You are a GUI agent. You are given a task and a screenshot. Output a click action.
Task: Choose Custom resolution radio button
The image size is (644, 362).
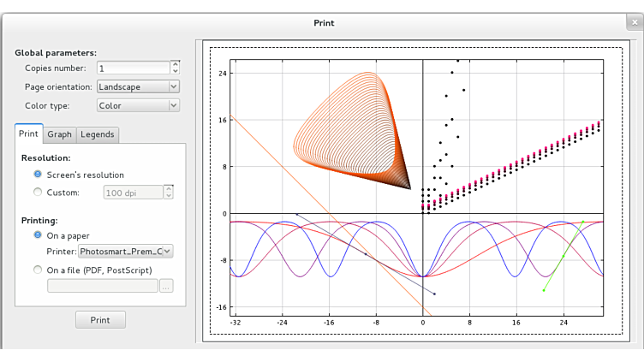coord(37,193)
